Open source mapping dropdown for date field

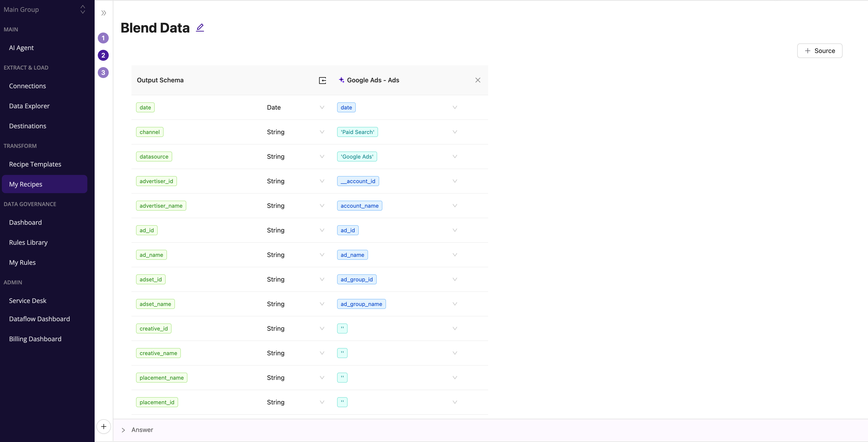(x=454, y=107)
